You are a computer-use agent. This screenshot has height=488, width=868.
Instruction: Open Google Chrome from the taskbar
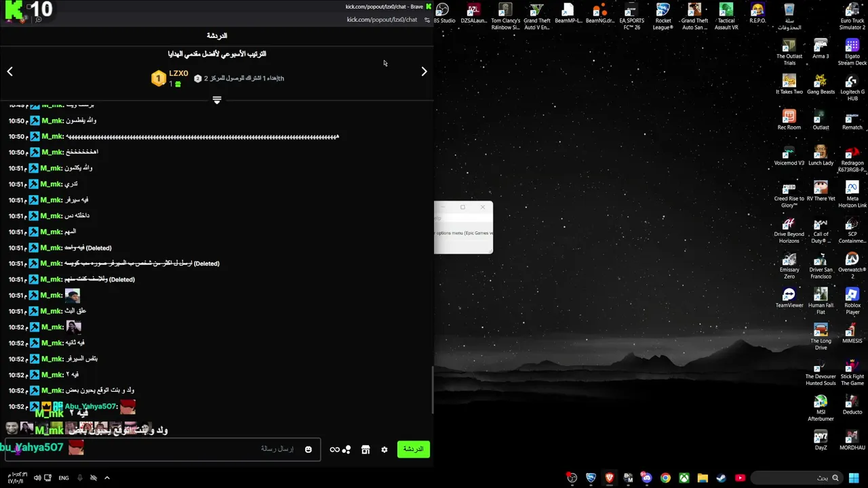(x=665, y=478)
